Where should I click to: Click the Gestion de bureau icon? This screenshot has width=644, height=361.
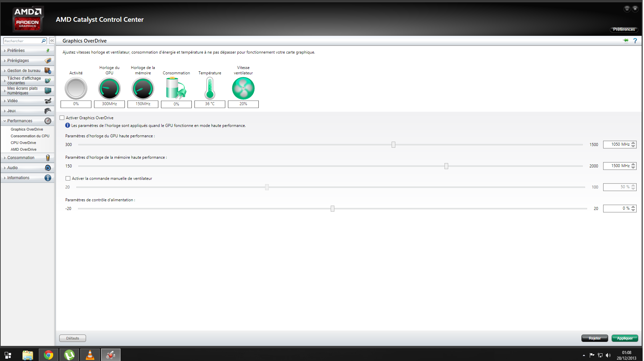coord(48,71)
